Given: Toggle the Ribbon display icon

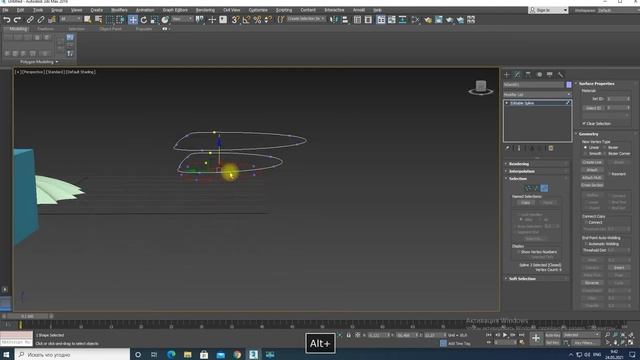Looking at the screenshot, I should pos(381,20).
